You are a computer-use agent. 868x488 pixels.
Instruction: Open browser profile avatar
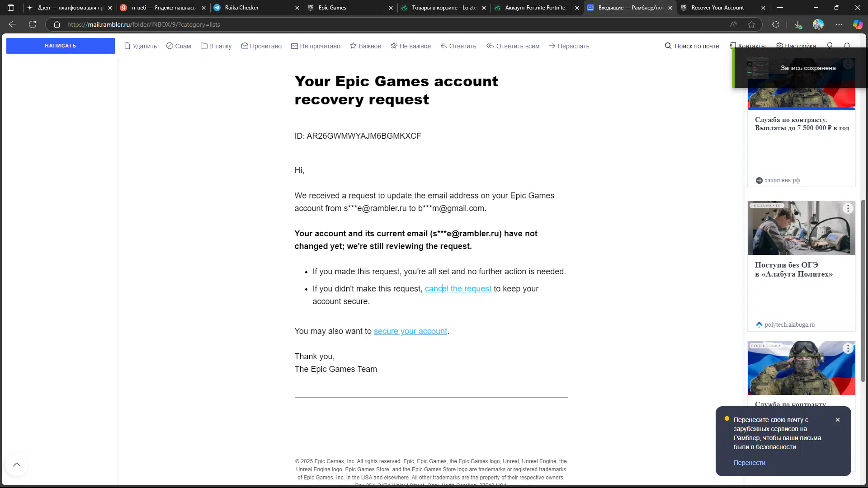click(x=818, y=24)
